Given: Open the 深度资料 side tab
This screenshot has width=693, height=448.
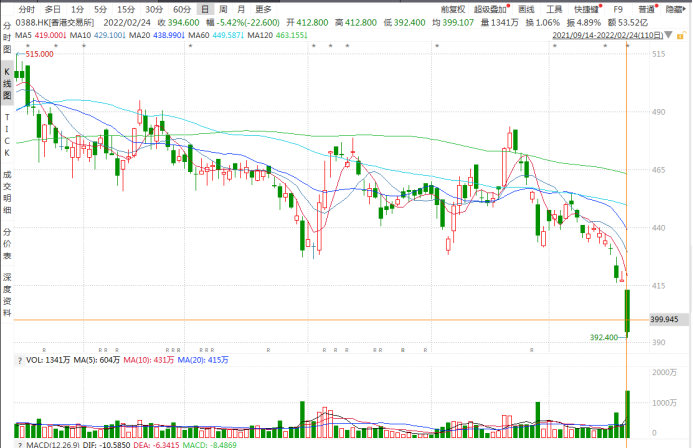Looking at the screenshot, I should coord(7,294).
